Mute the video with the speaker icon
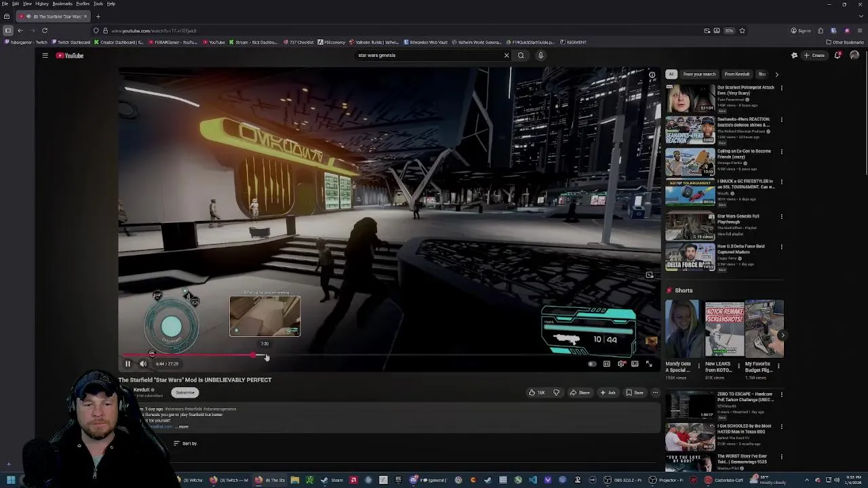 click(143, 364)
